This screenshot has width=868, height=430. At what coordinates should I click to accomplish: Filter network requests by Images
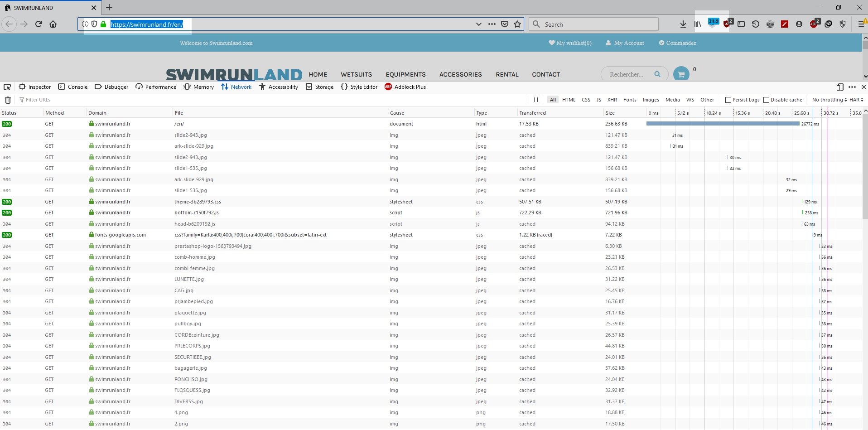(651, 100)
